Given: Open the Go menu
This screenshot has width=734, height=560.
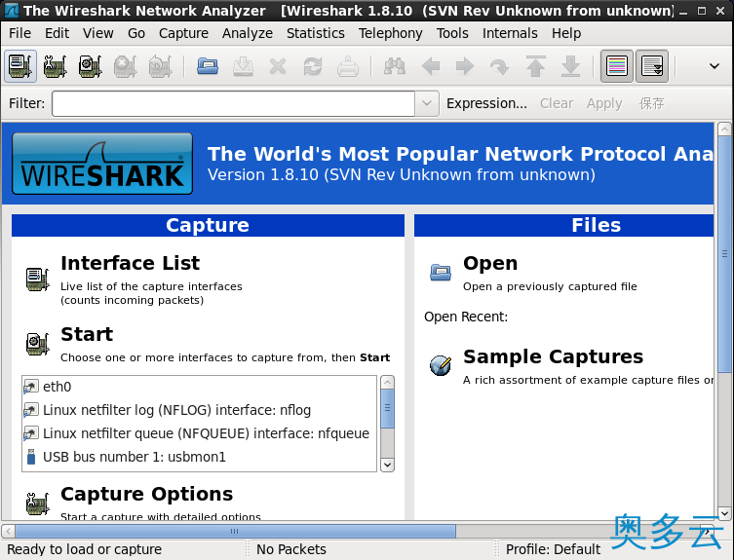Looking at the screenshot, I should click(136, 33).
